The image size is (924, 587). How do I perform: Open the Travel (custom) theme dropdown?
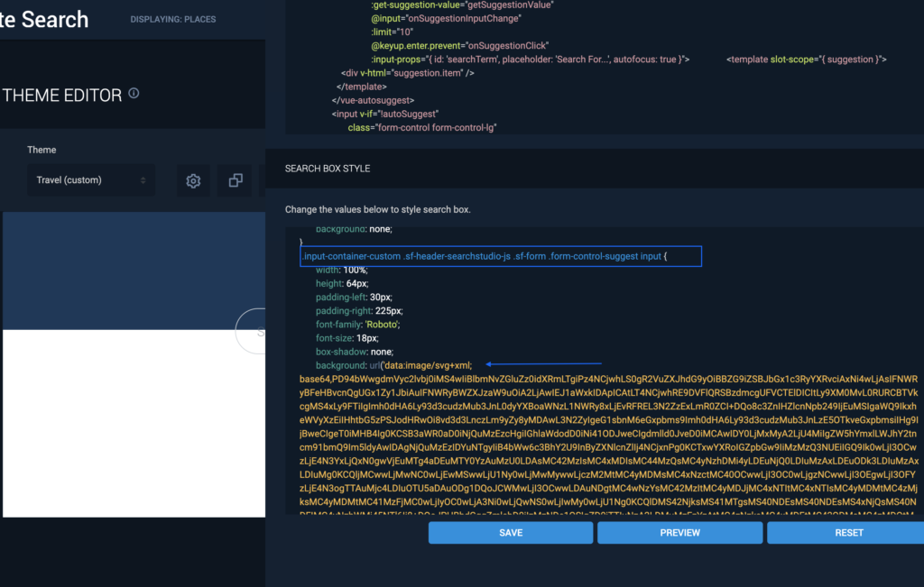click(91, 180)
